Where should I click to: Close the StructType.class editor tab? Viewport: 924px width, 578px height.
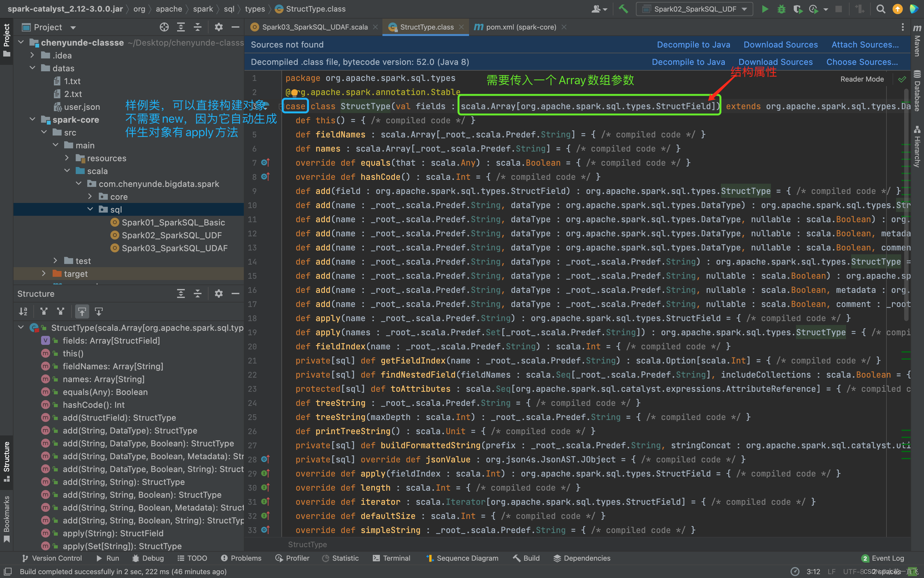pos(461,27)
